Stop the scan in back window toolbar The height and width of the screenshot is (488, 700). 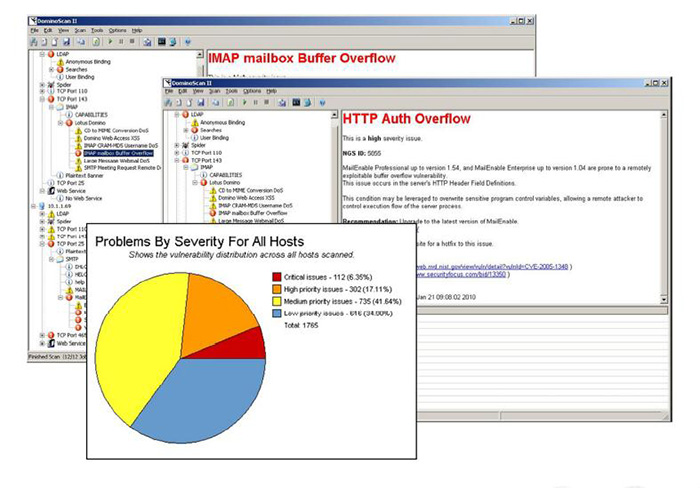pos(132,41)
